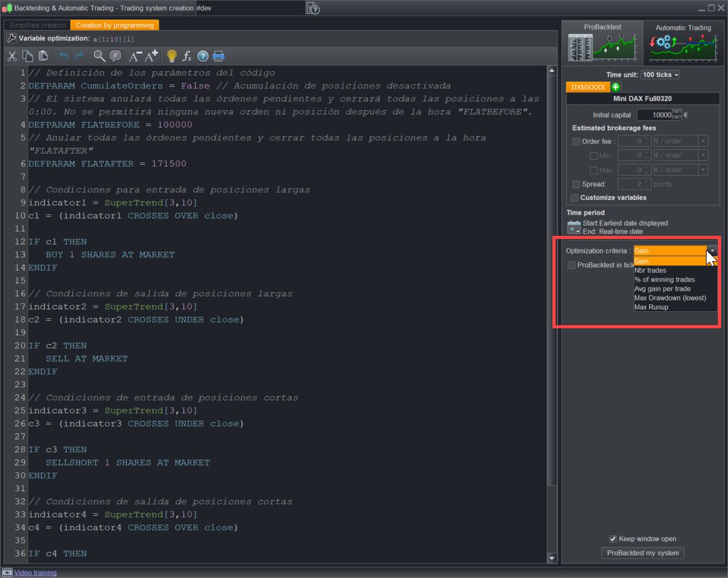Open the magnifier search tool
Screen dimensions: 728x578
[x=99, y=57]
